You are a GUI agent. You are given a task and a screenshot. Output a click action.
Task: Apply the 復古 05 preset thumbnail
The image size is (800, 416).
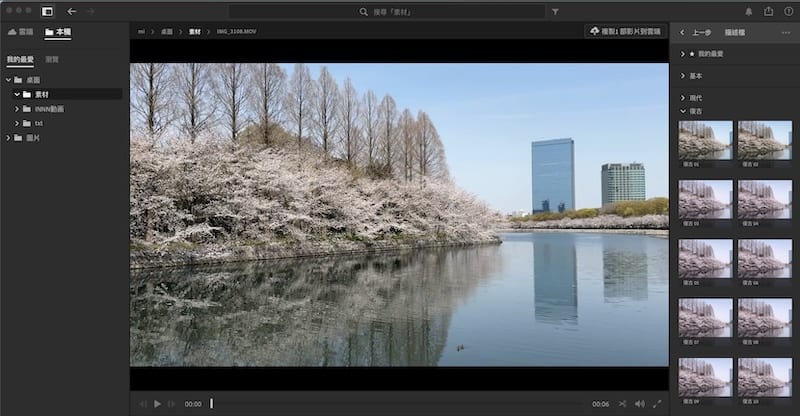tap(706, 259)
